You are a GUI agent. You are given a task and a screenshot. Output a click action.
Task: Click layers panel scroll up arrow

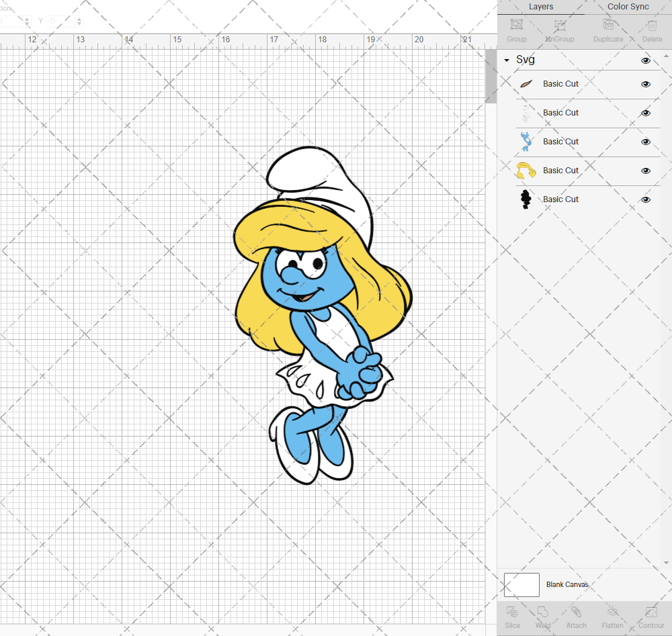pos(666,56)
